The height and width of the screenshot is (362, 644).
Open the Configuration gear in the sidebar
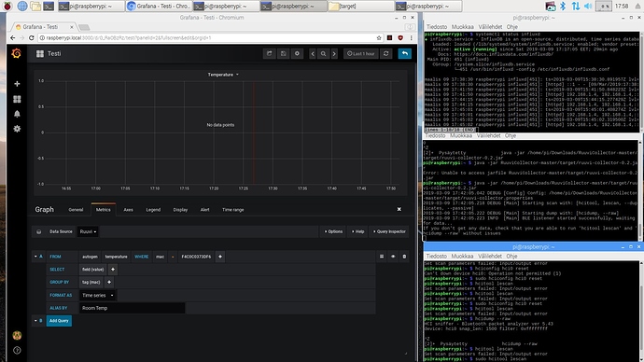[x=17, y=129]
